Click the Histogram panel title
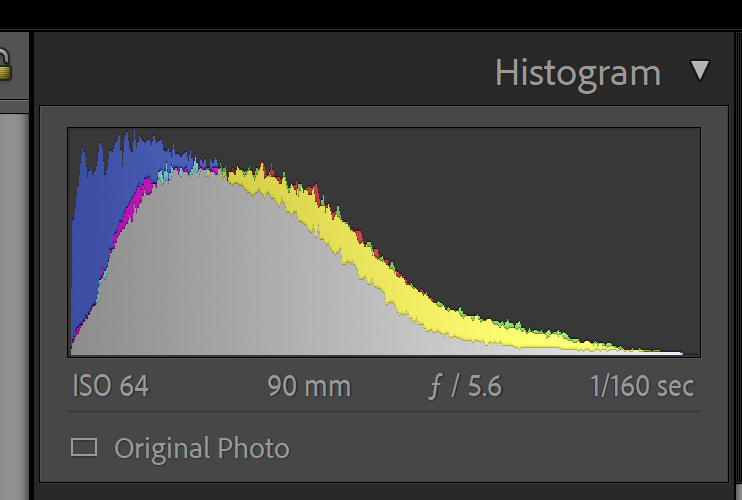 pyautogui.click(x=578, y=73)
